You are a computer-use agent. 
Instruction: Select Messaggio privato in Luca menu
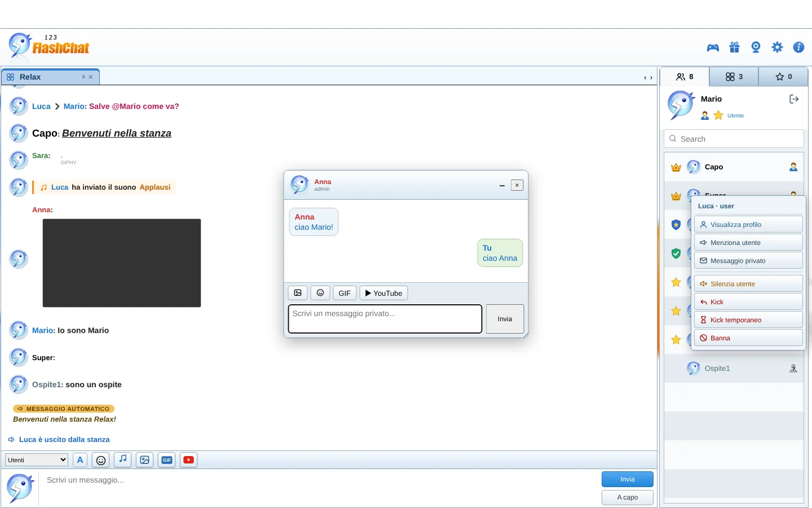[x=748, y=261]
